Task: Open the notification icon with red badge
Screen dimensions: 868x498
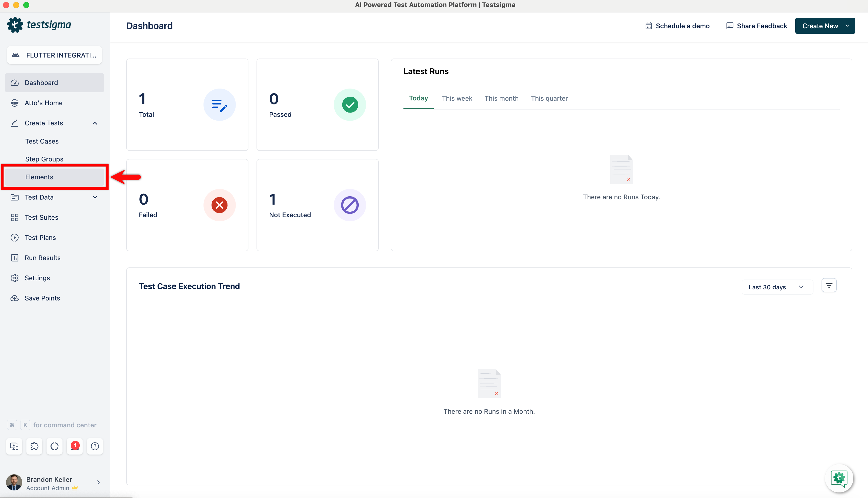Action: (x=75, y=446)
